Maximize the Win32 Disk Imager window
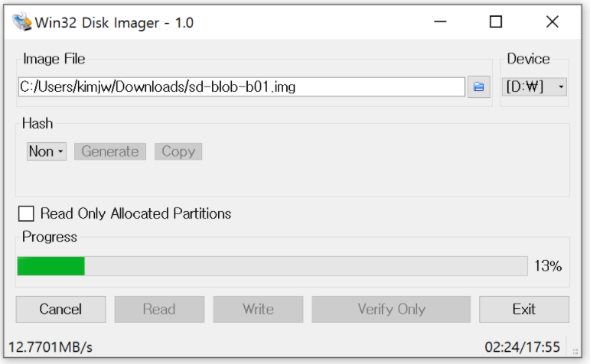The image size is (590, 364). tap(496, 22)
